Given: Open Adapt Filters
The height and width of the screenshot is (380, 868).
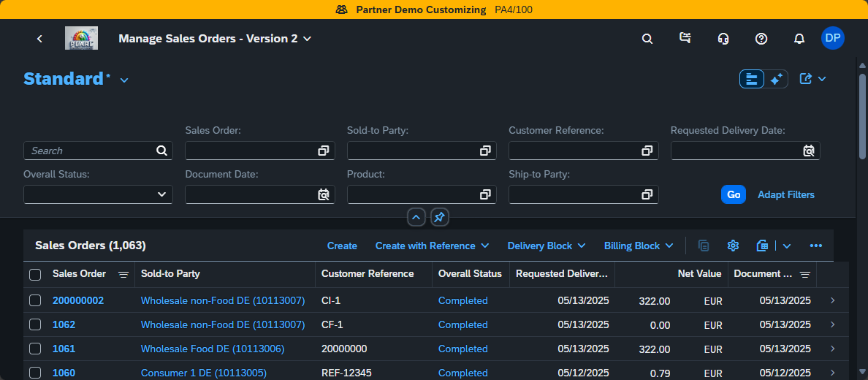Looking at the screenshot, I should (x=786, y=194).
